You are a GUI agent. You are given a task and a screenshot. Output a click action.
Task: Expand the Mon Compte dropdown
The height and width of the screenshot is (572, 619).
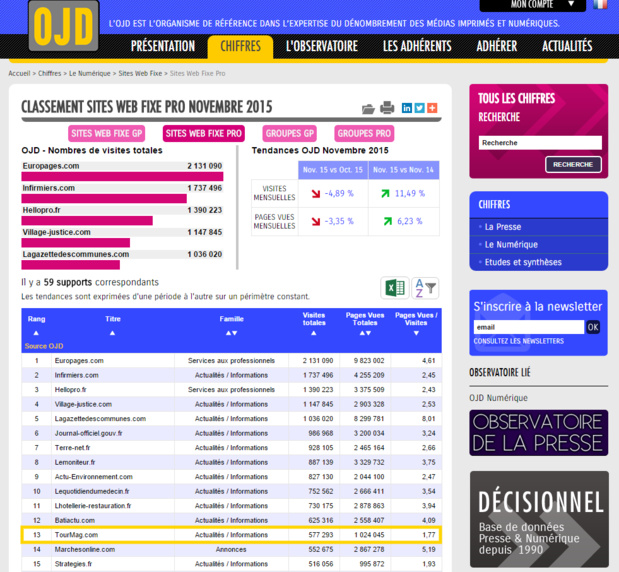pos(532,5)
